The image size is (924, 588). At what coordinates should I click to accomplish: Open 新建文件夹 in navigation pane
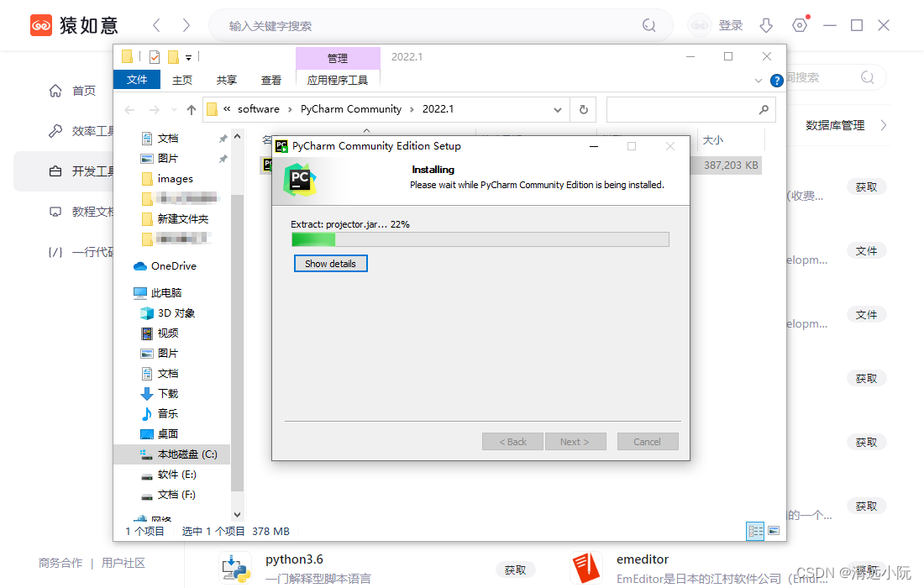(182, 219)
